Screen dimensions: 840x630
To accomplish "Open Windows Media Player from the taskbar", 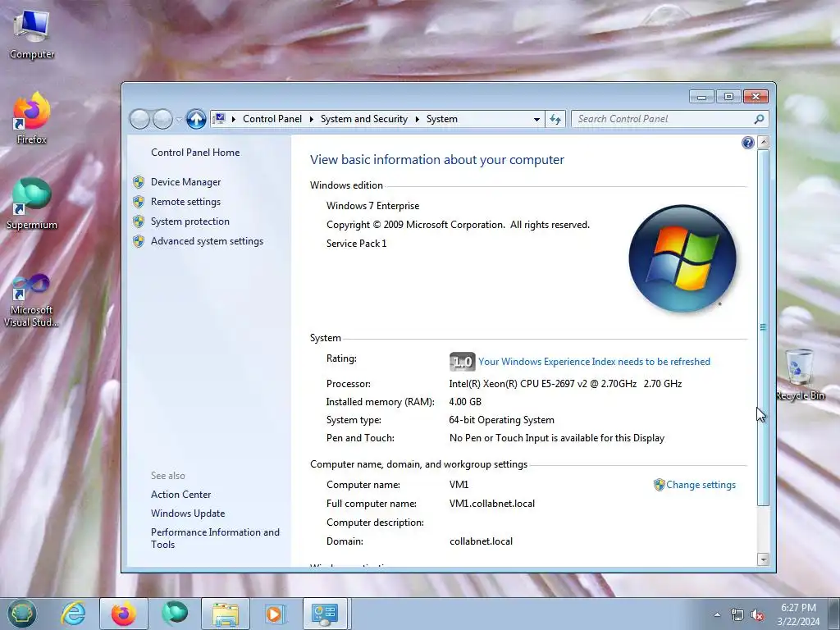I will [276, 614].
